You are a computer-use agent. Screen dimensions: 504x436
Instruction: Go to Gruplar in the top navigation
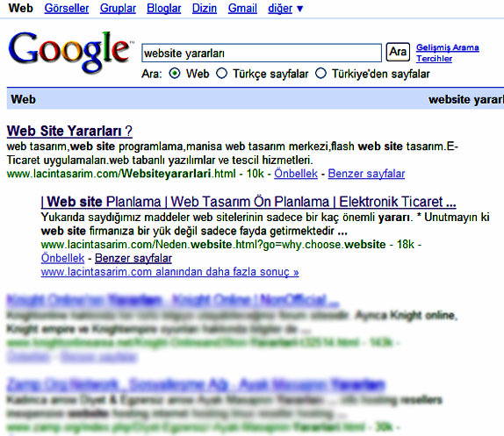tap(118, 9)
